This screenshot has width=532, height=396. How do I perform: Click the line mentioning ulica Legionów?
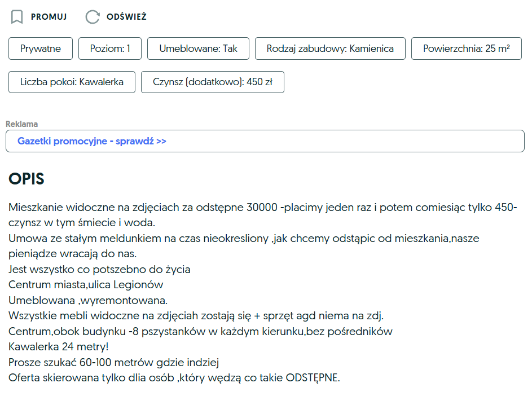pyautogui.click(x=86, y=284)
